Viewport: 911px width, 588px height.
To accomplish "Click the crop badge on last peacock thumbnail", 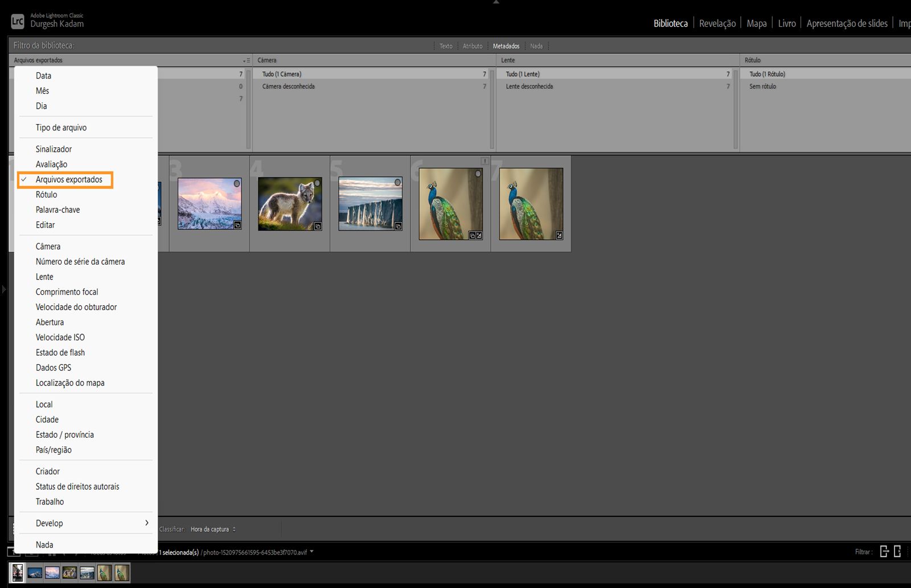I will pyautogui.click(x=559, y=235).
